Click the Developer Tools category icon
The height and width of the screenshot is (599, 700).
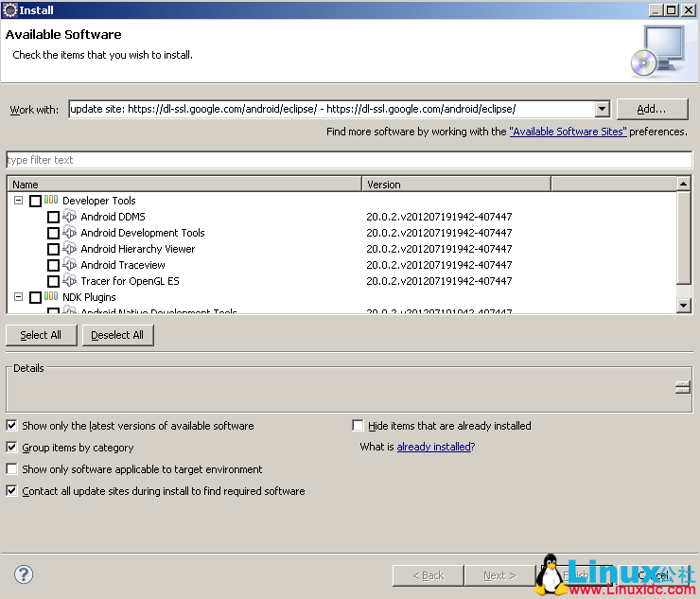coord(51,200)
